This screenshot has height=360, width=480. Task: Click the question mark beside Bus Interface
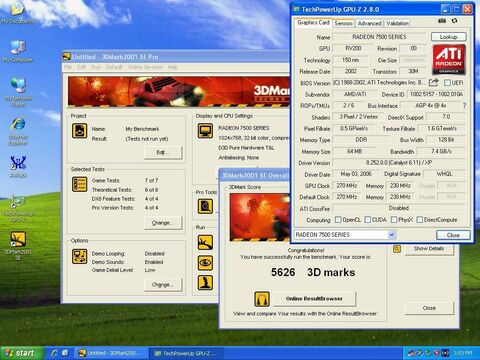[x=464, y=106]
